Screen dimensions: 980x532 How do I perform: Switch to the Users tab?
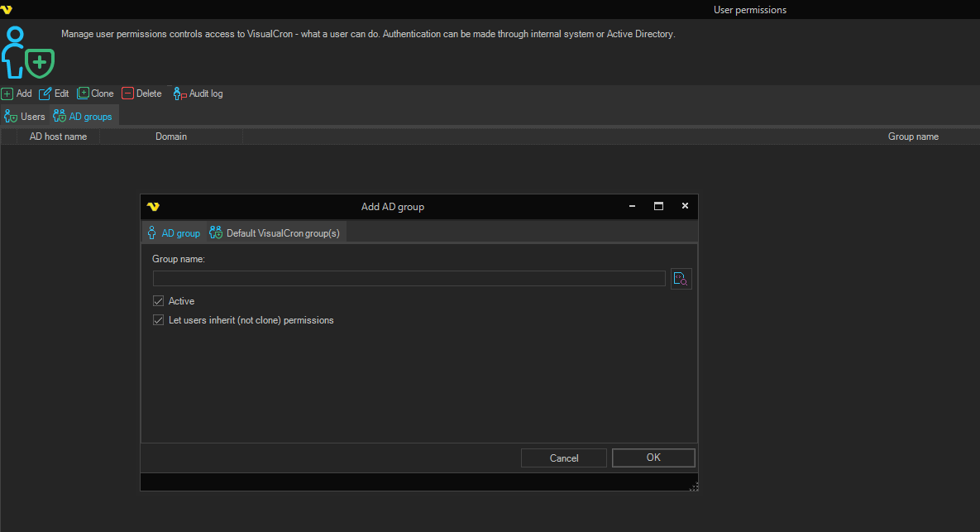click(25, 117)
